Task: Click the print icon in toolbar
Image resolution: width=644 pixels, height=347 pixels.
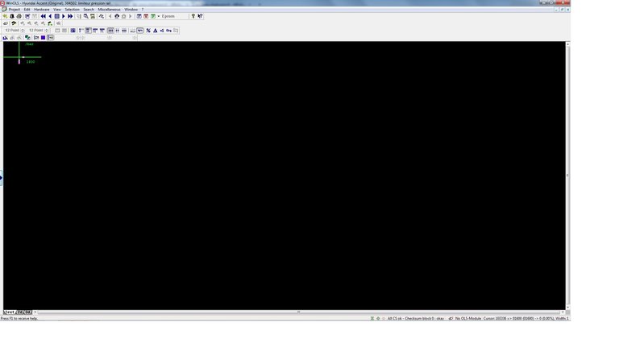Action: [19, 16]
